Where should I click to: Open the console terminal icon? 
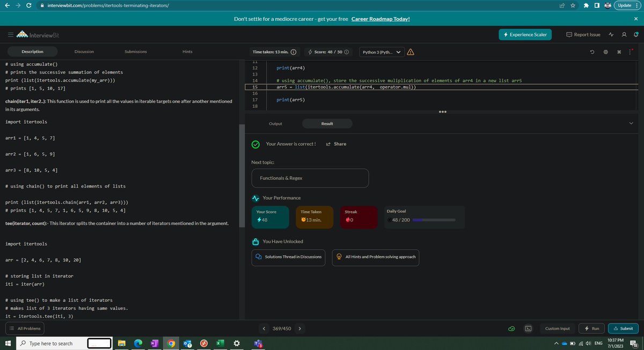click(528, 328)
